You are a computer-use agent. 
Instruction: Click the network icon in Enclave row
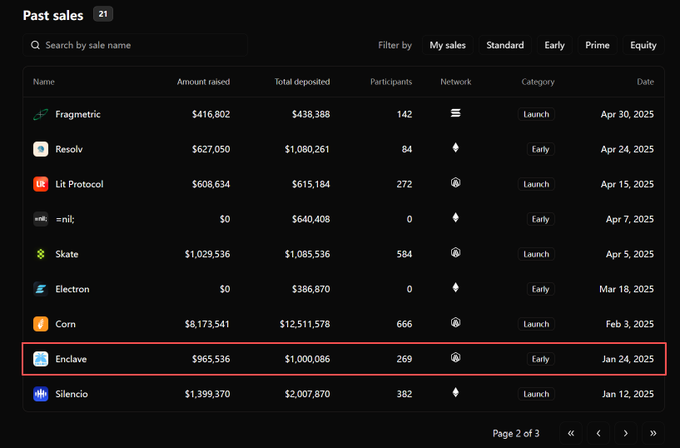(455, 357)
